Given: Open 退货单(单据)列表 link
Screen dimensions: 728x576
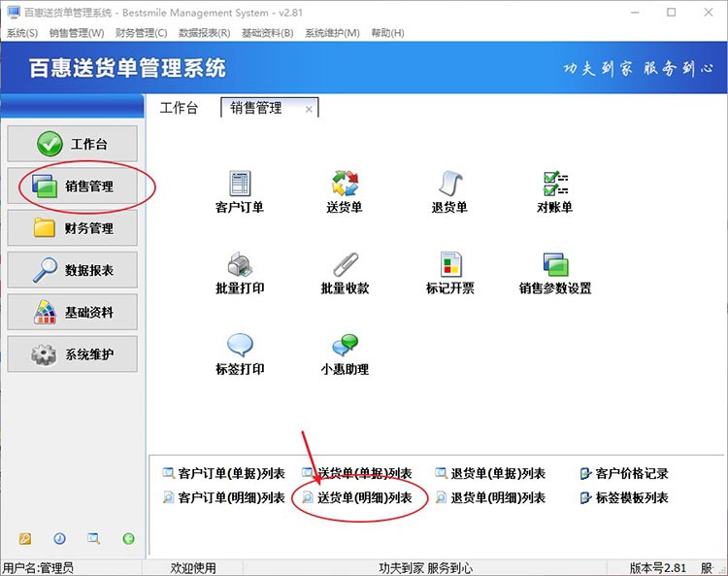Looking at the screenshot, I should 490,473.
